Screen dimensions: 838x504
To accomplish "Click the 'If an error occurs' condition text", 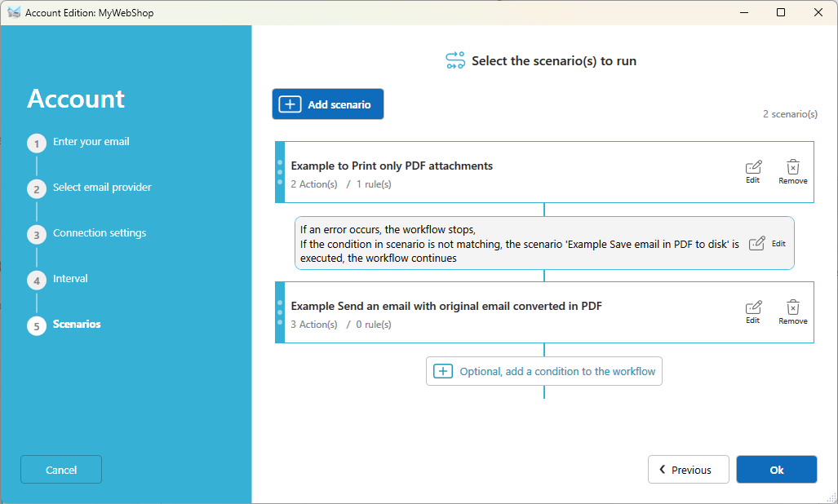I will point(520,244).
